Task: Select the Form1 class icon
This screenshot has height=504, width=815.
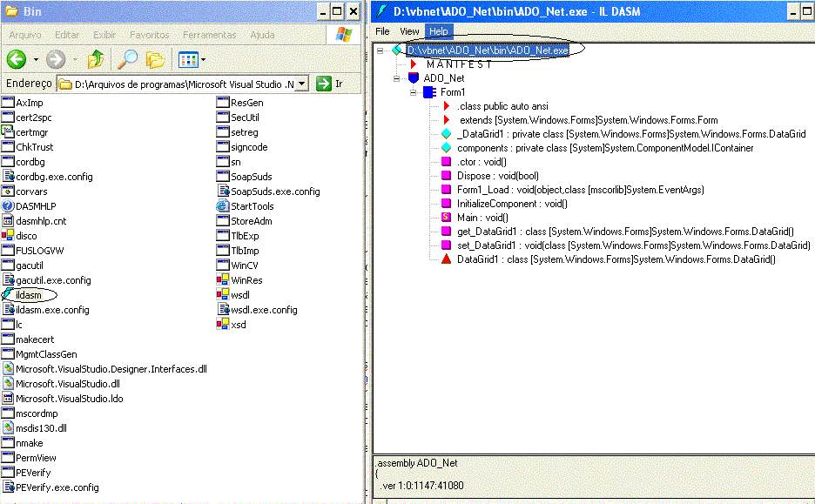Action: 429,92
